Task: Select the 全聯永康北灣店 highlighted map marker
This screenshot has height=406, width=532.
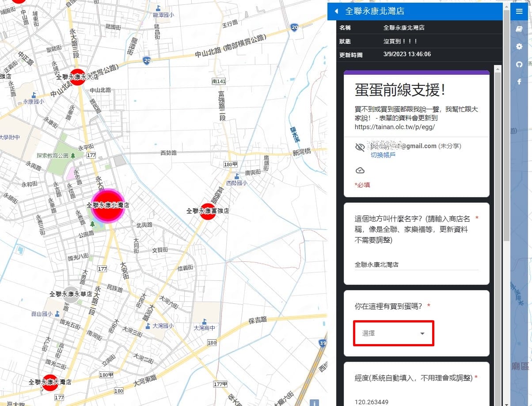Action: pyautogui.click(x=108, y=205)
